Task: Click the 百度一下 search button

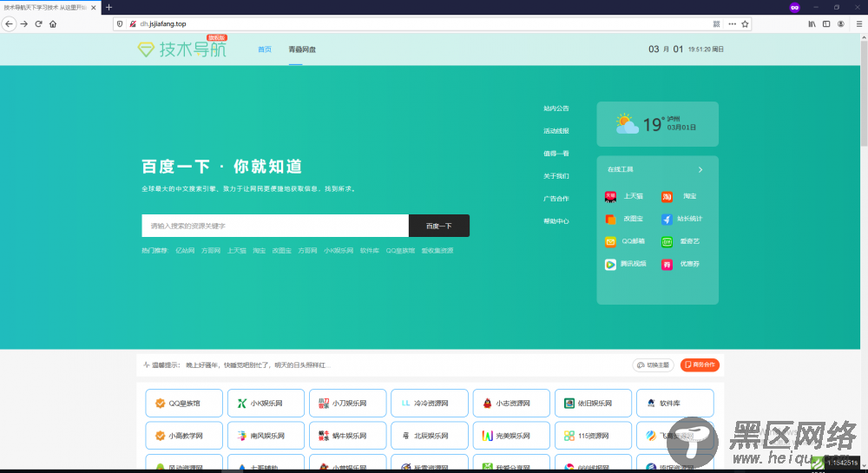Action: coord(439,226)
